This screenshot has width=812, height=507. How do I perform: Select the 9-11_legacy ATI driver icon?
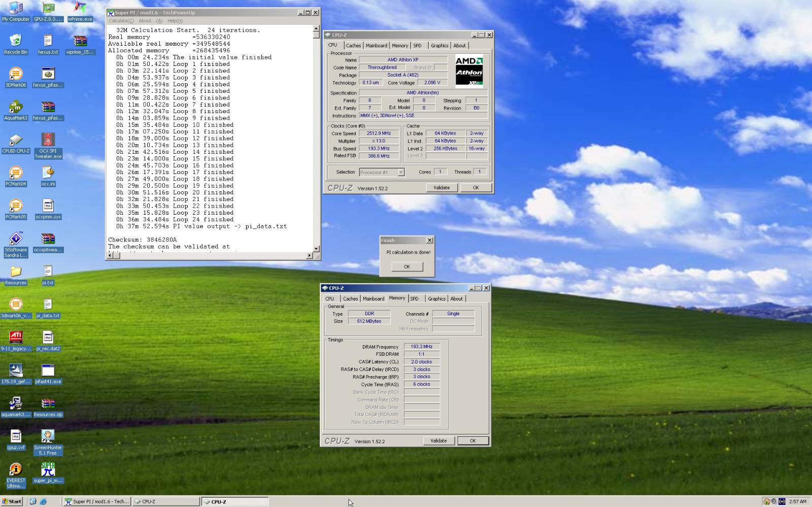(16, 341)
